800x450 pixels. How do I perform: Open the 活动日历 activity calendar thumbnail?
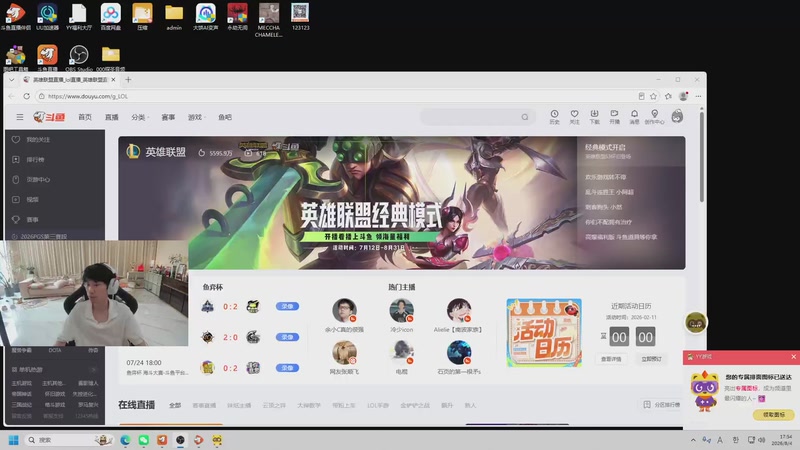[544, 333]
